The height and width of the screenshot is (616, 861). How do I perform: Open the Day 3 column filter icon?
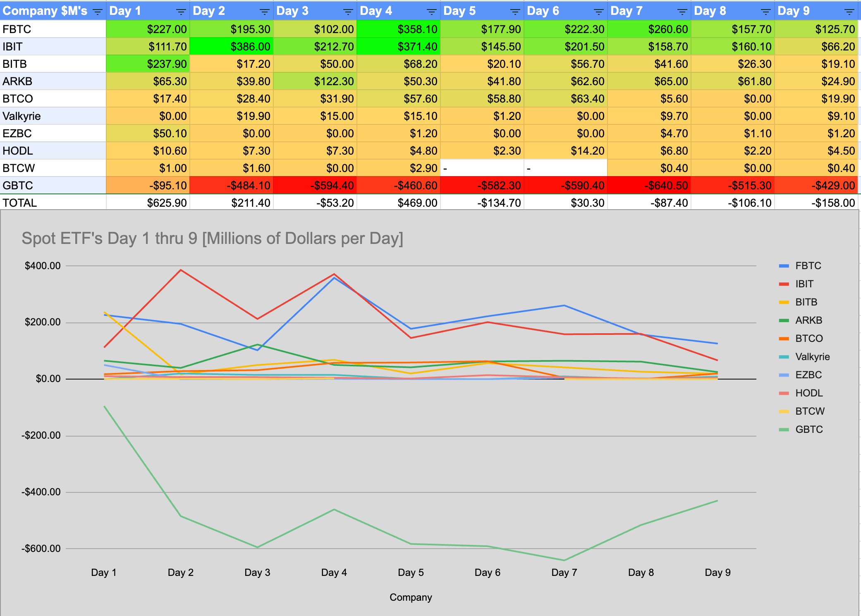pos(348,12)
